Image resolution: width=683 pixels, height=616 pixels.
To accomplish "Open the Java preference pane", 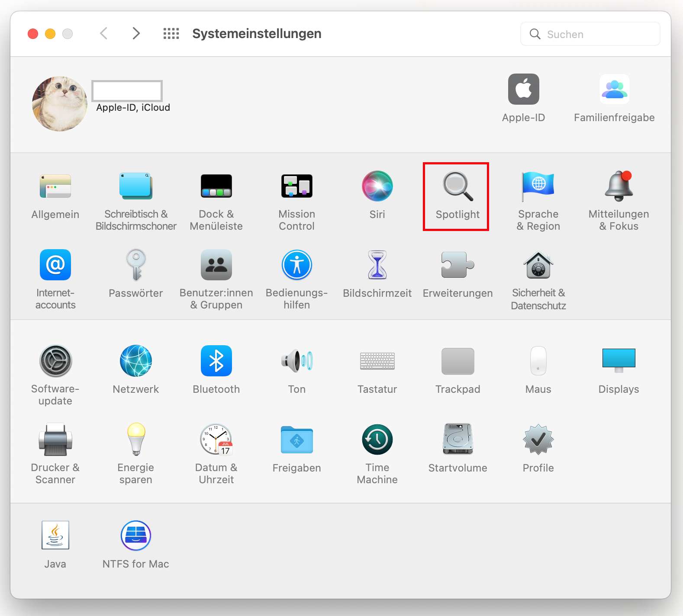I will coord(55,536).
